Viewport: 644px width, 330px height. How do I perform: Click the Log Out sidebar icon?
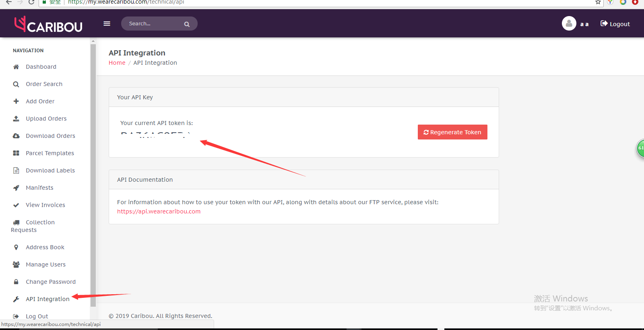(x=16, y=316)
